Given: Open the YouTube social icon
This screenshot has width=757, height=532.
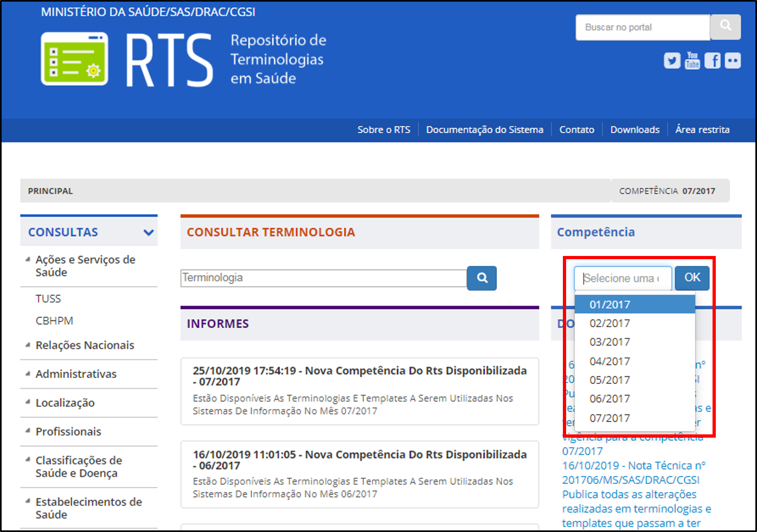Looking at the screenshot, I should coord(692,60).
